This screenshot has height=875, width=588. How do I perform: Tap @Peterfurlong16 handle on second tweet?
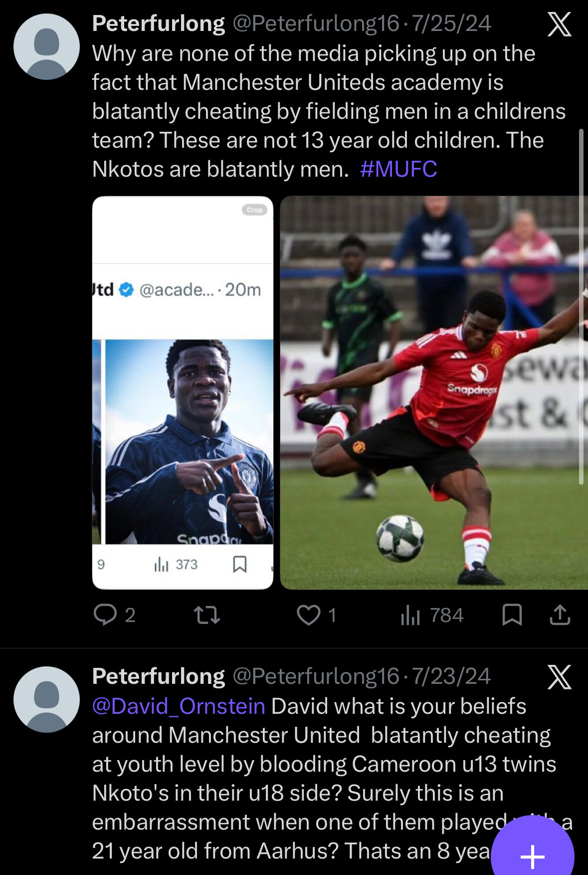pyautogui.click(x=316, y=676)
